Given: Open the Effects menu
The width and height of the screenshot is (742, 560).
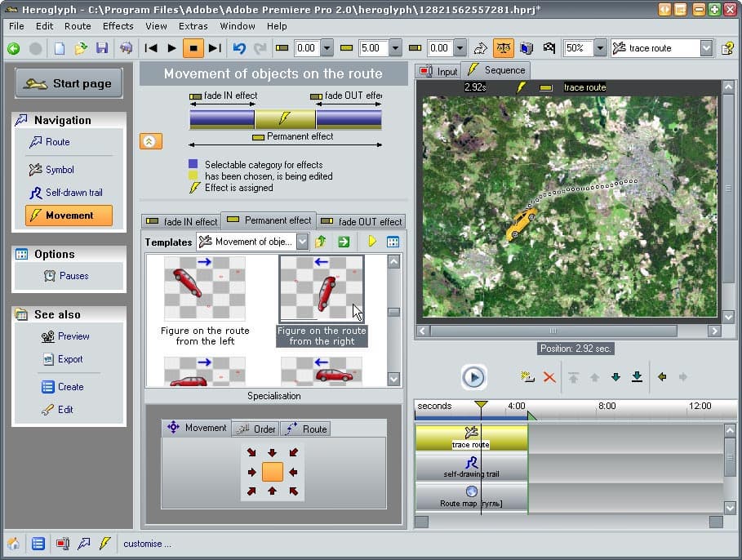Looking at the screenshot, I should click(x=118, y=26).
